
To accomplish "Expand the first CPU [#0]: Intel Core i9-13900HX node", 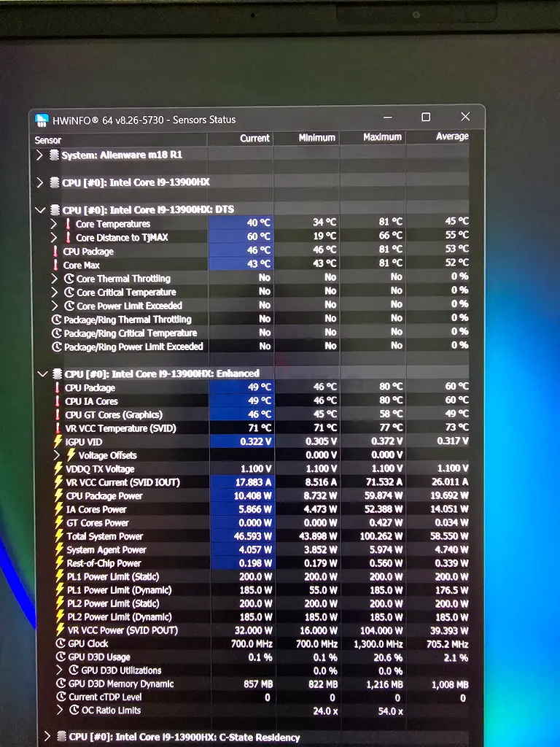I will (39, 182).
